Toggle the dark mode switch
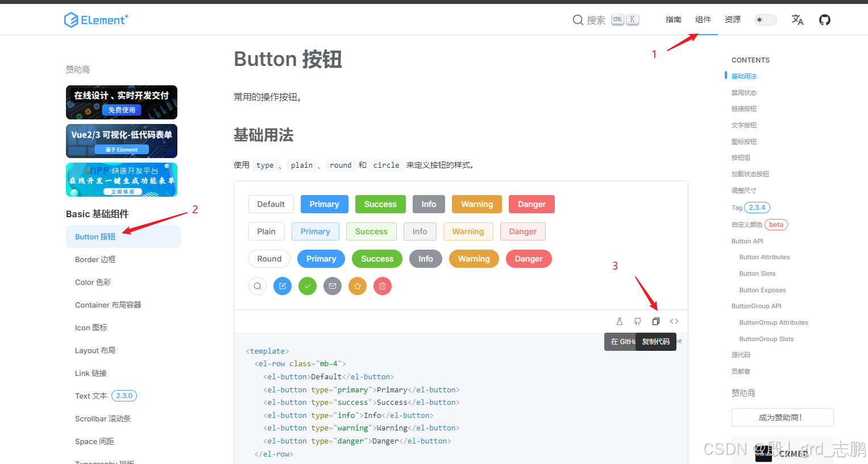The height and width of the screenshot is (464, 868). pyautogui.click(x=765, y=20)
